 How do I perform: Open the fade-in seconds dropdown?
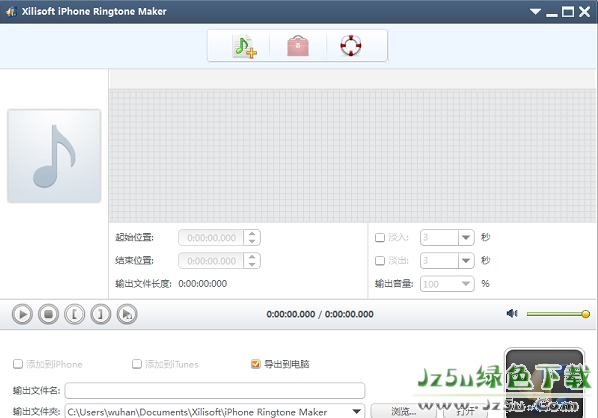[x=466, y=238]
